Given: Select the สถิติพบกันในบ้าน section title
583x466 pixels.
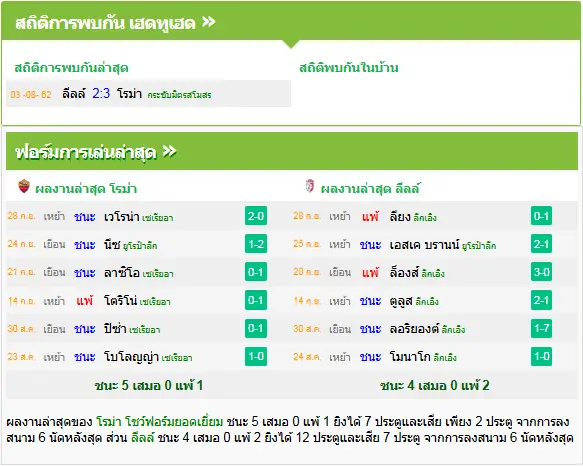Looking at the screenshot, I should tap(348, 68).
